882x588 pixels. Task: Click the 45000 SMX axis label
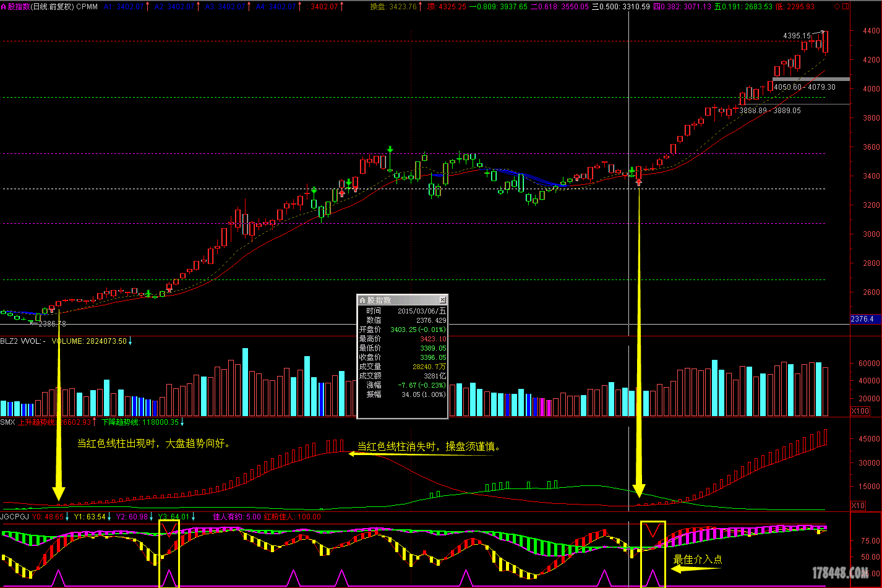click(870, 439)
